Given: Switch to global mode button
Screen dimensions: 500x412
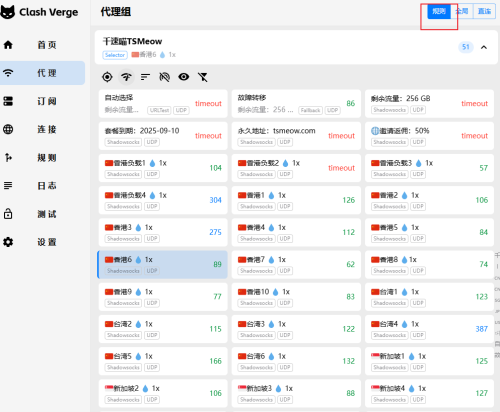Looking at the screenshot, I should (x=462, y=11).
